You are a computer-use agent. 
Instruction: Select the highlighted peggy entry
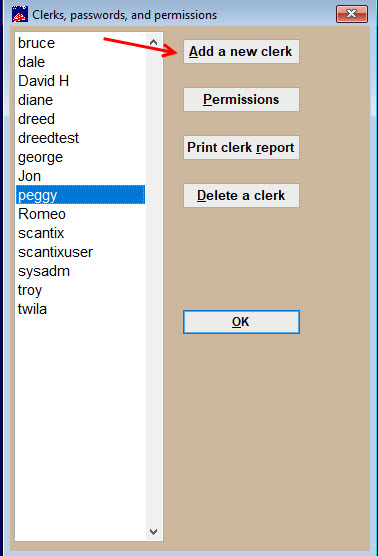tap(80, 195)
